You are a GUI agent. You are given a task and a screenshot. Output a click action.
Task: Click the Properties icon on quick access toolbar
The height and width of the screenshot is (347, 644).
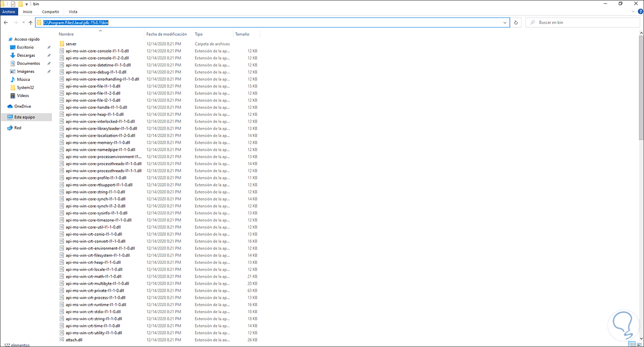pos(12,4)
